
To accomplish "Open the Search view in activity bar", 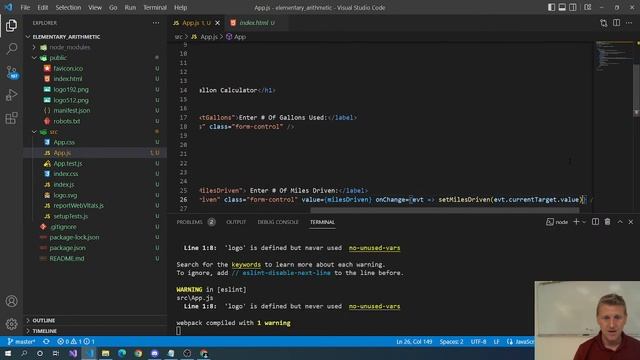I will [11, 49].
